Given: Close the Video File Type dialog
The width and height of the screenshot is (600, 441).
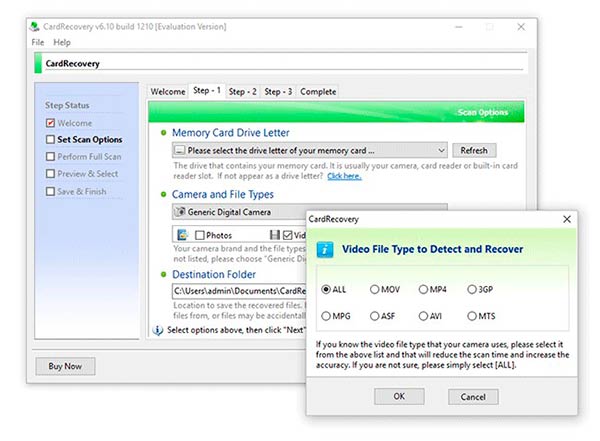Looking at the screenshot, I should 567,219.
